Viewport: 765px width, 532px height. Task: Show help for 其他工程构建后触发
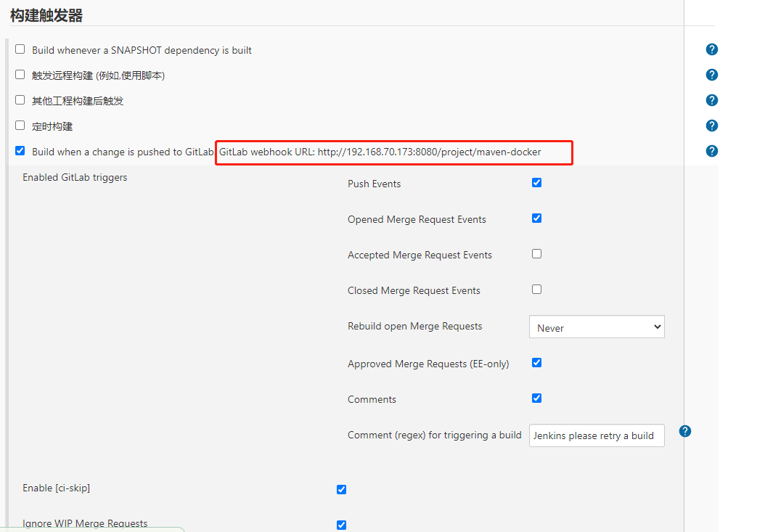pos(712,100)
